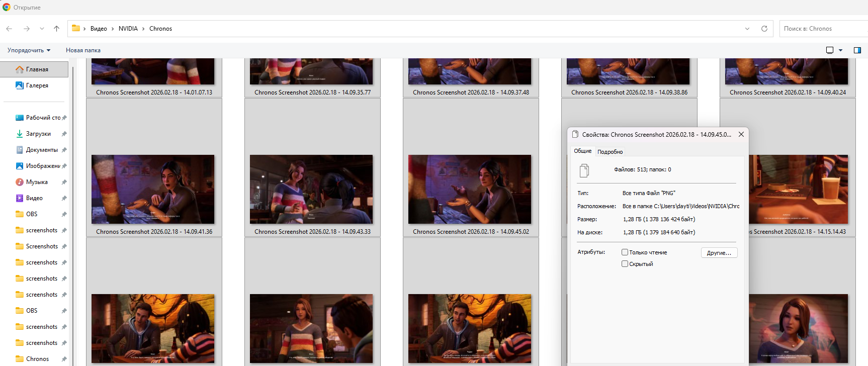
Task: Refresh the Chronos folder view
Action: click(764, 29)
